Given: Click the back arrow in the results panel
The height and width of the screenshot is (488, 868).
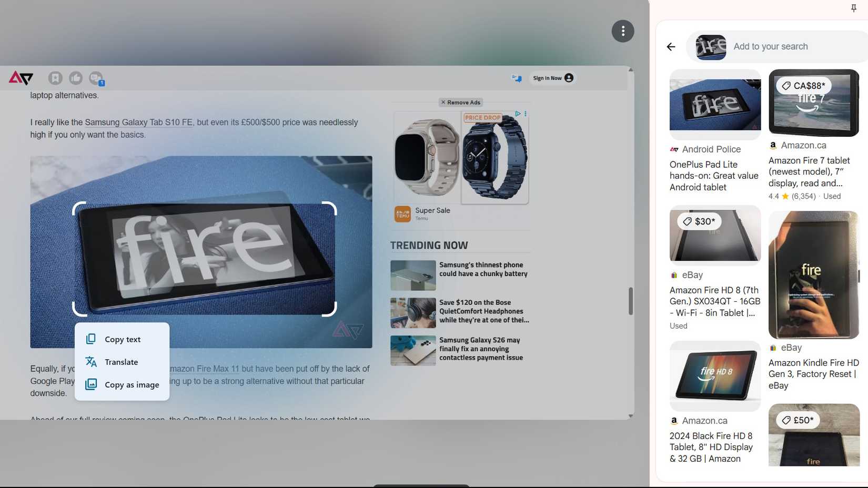Looking at the screenshot, I should pos(671,47).
